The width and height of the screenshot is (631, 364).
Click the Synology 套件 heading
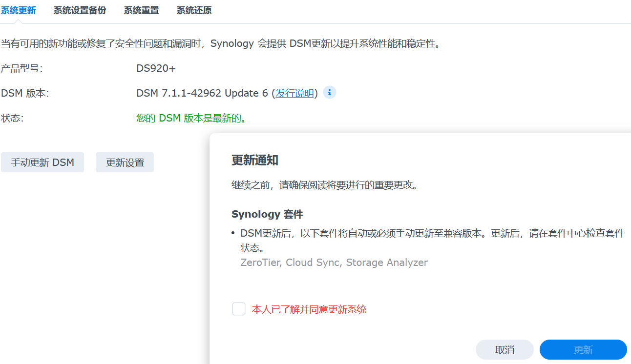tap(267, 214)
